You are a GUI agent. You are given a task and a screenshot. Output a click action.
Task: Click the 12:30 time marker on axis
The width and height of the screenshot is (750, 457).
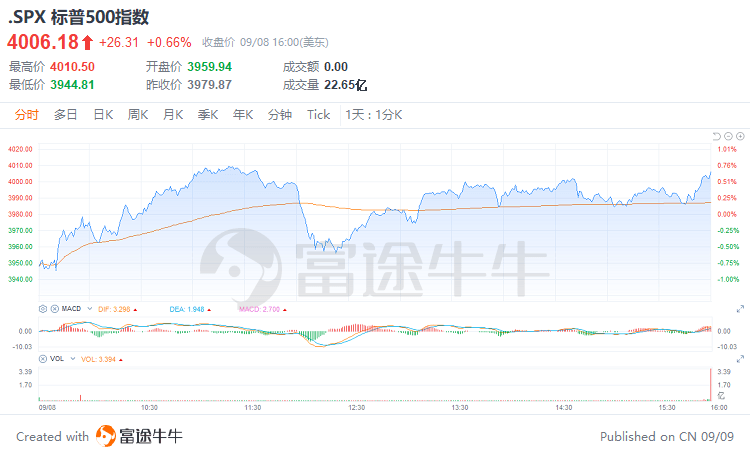[x=356, y=408]
